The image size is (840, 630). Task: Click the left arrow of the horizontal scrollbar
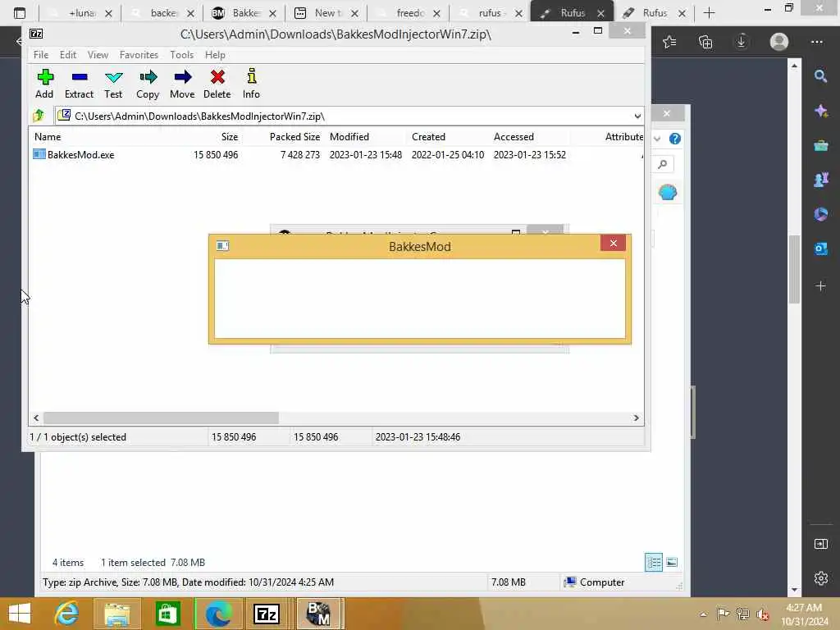(x=36, y=418)
